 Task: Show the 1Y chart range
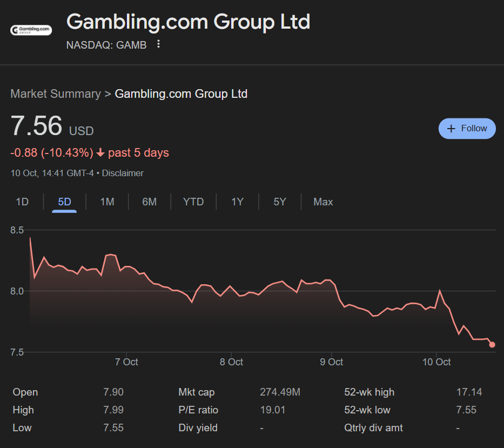[x=237, y=202]
